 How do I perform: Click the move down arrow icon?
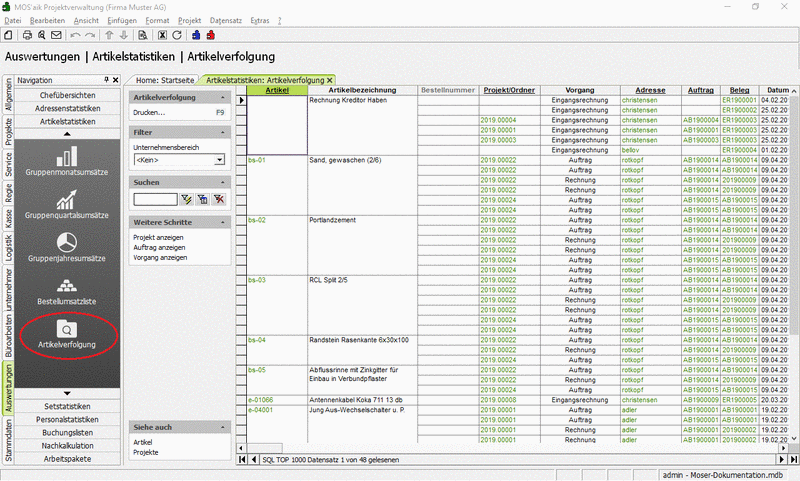(x=123, y=35)
